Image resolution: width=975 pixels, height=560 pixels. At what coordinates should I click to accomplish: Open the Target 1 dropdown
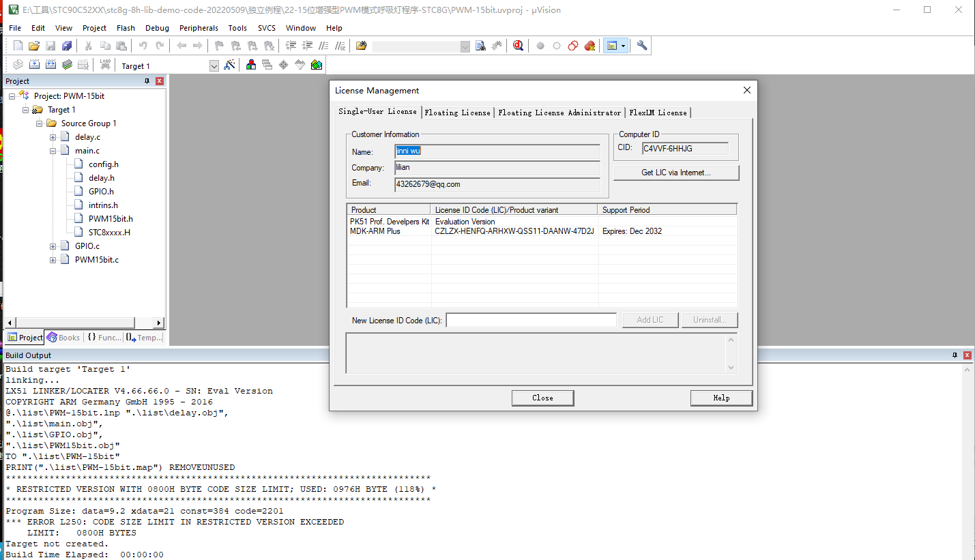pos(214,66)
